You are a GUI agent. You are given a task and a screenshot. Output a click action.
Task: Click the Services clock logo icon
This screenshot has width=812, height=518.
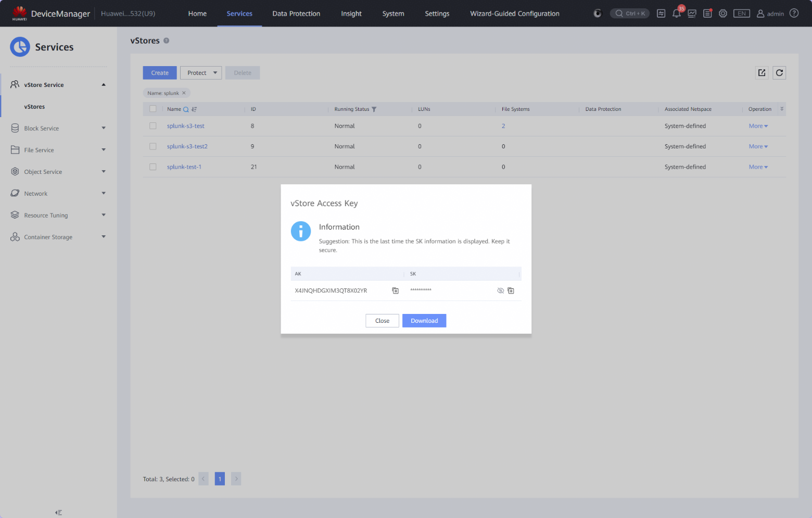[x=20, y=47]
